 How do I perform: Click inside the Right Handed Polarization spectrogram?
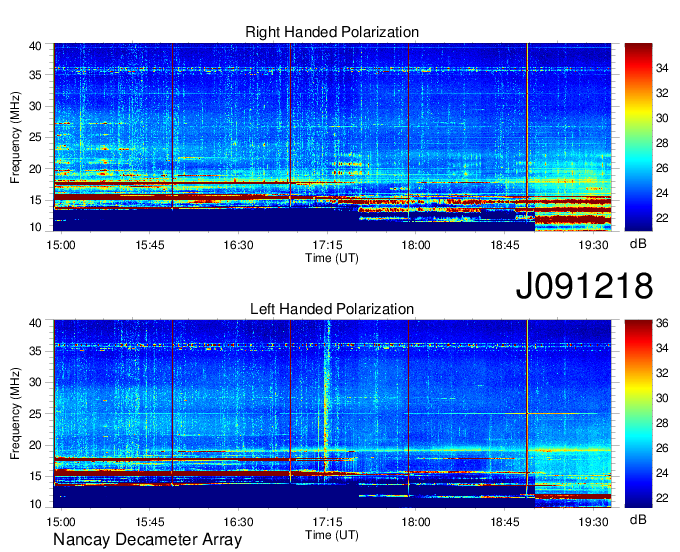(332, 137)
